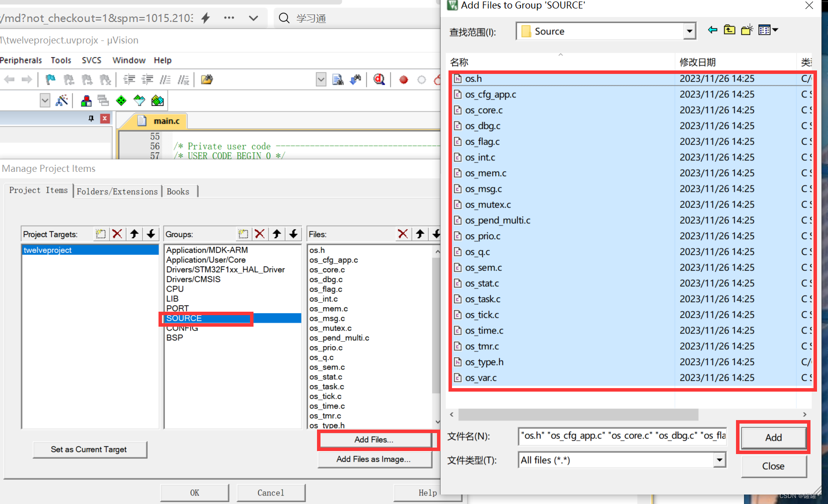Screen dimensions: 828x504
Task: Open the Tools menu
Action: (61, 60)
